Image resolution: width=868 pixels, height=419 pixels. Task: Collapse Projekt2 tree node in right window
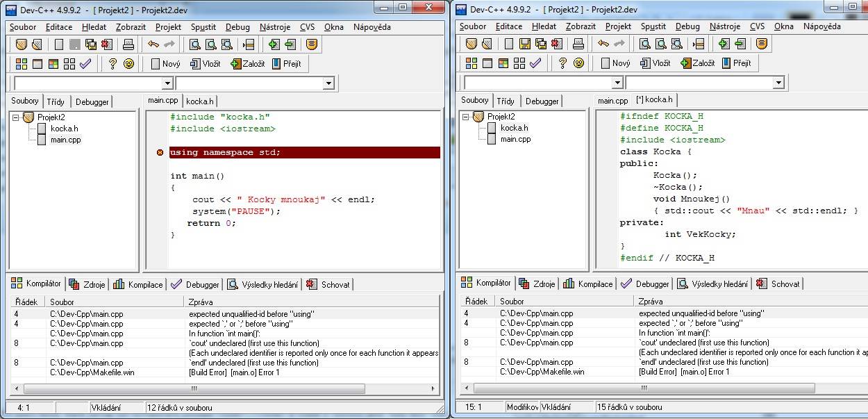point(466,117)
